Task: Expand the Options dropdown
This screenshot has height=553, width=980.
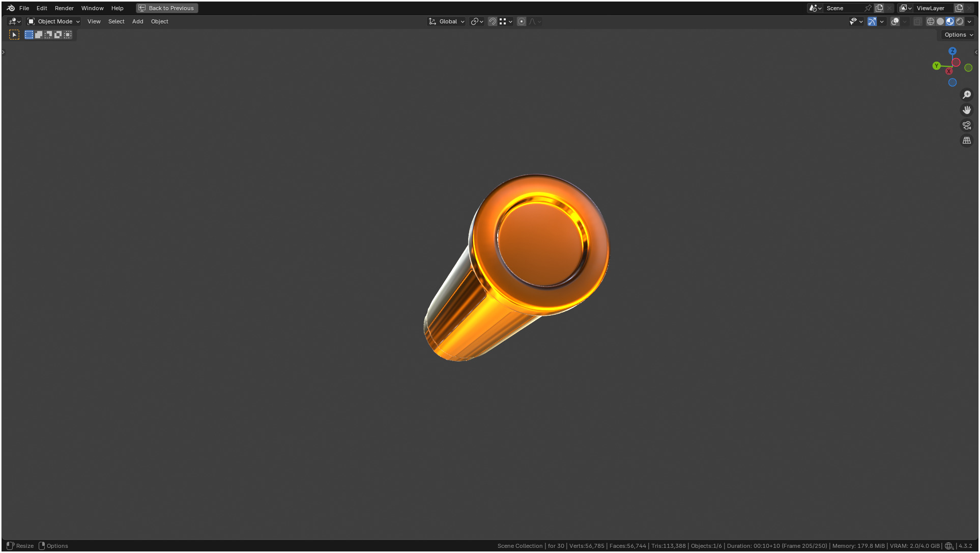Action: (x=958, y=35)
